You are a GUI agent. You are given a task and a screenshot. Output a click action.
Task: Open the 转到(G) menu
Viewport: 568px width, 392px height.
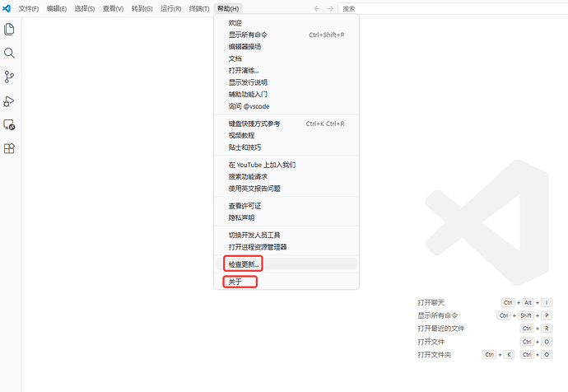click(x=142, y=9)
